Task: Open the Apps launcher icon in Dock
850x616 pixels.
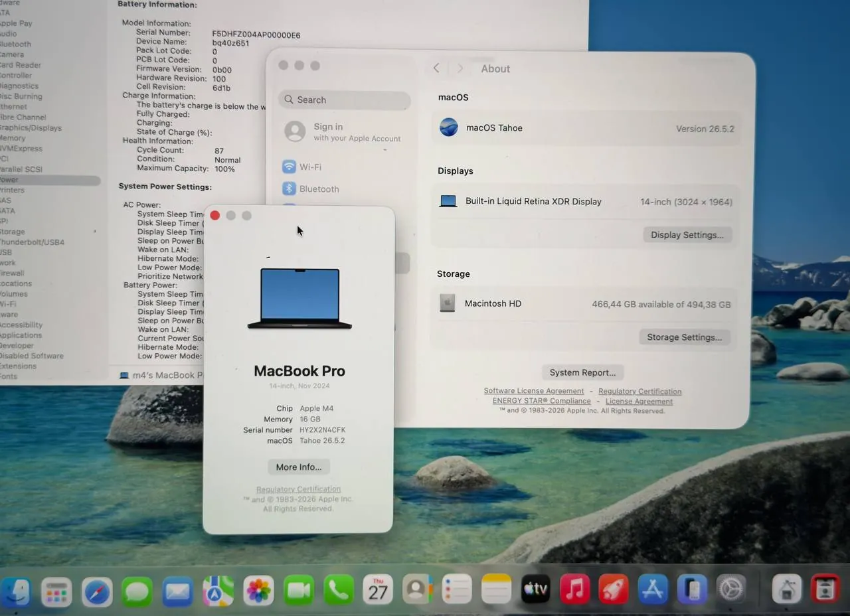Action: [56, 591]
